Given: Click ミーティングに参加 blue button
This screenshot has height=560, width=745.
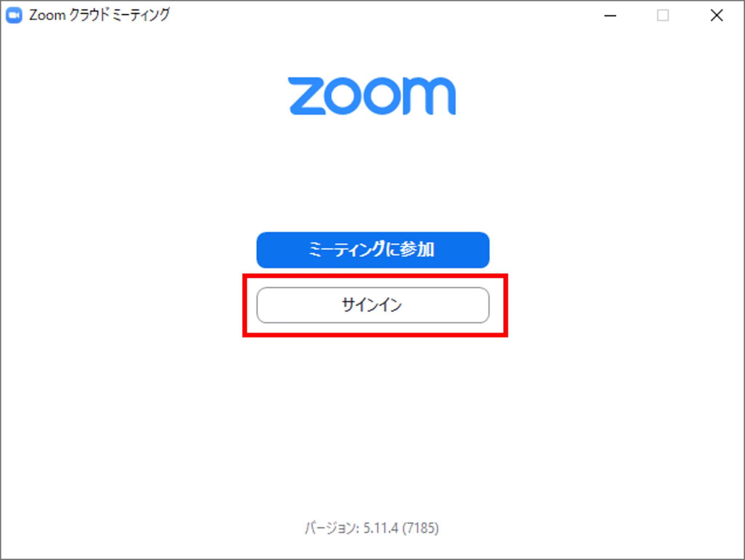Looking at the screenshot, I should (373, 250).
